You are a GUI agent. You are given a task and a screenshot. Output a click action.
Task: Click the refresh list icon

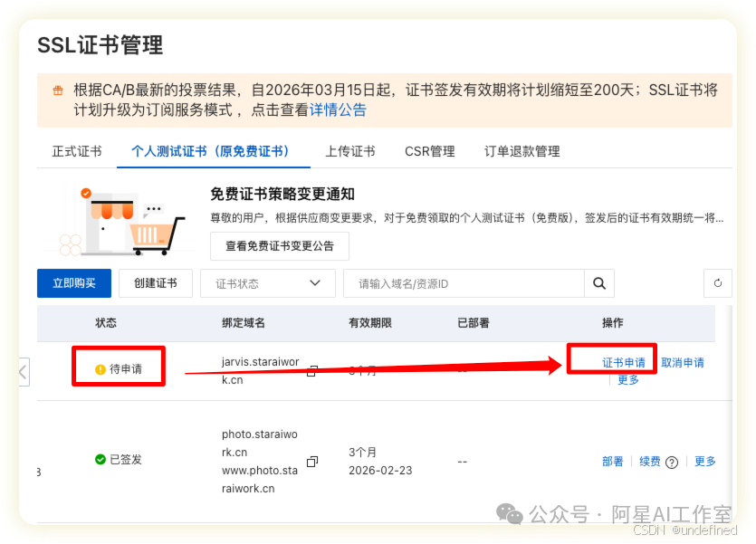717,283
